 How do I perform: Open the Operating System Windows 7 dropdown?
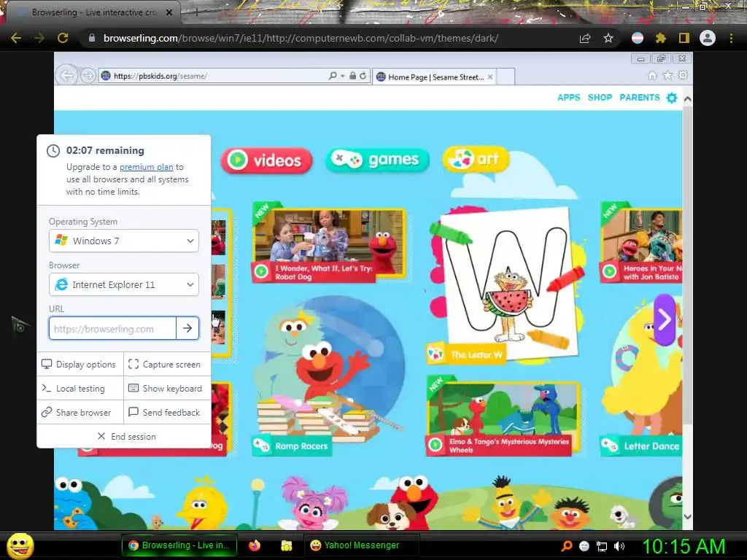click(124, 241)
